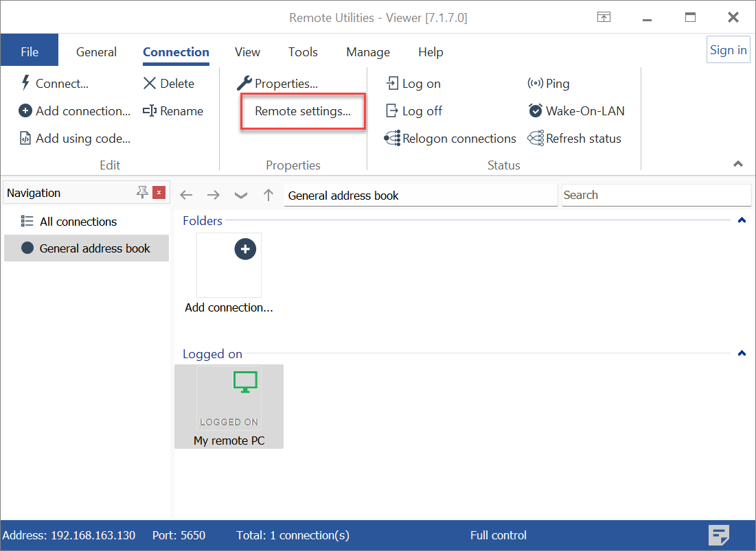Switch to the Tools tab
756x551 pixels.
point(303,52)
